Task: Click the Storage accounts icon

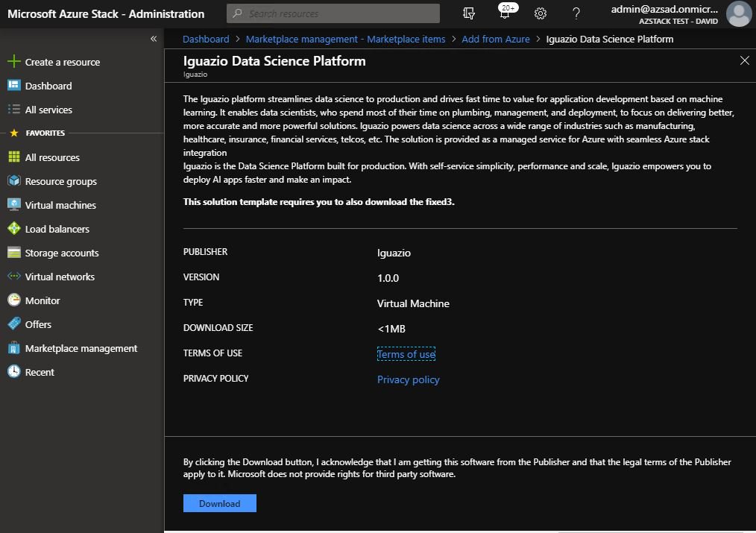Action: [14, 253]
